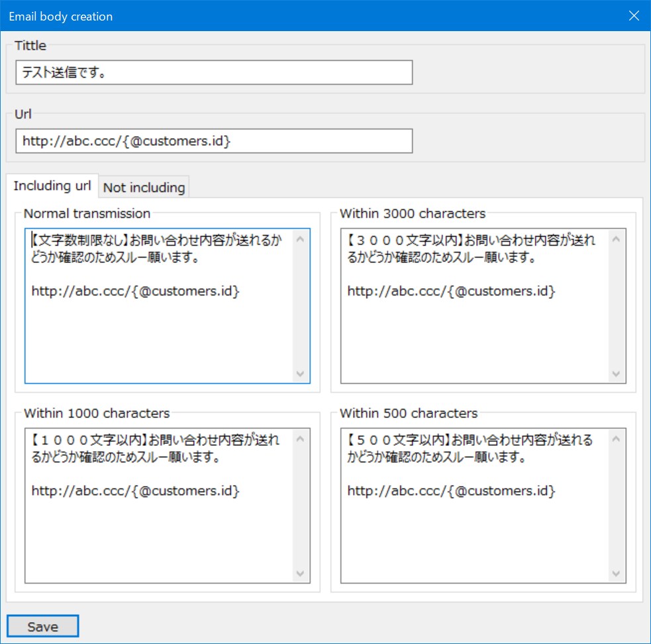
Task: Click the 【１０００文字以内】 message text
Action: (155, 449)
